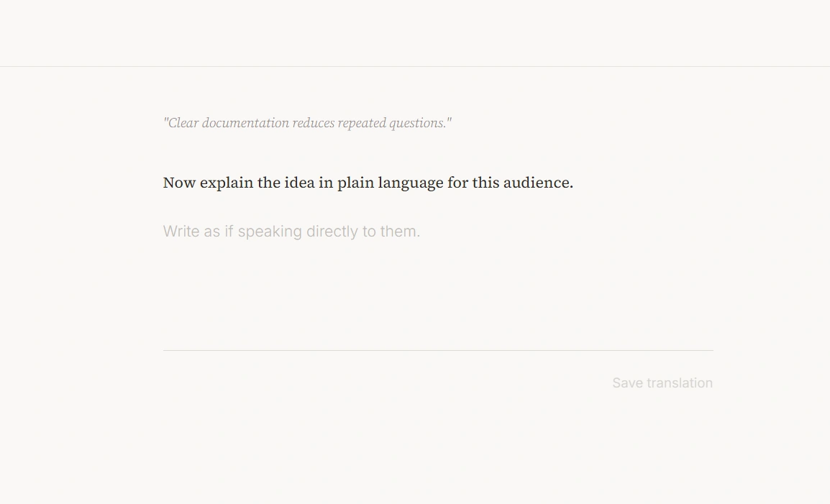Click the divider line below the text area
830x504 pixels.
tap(437, 350)
